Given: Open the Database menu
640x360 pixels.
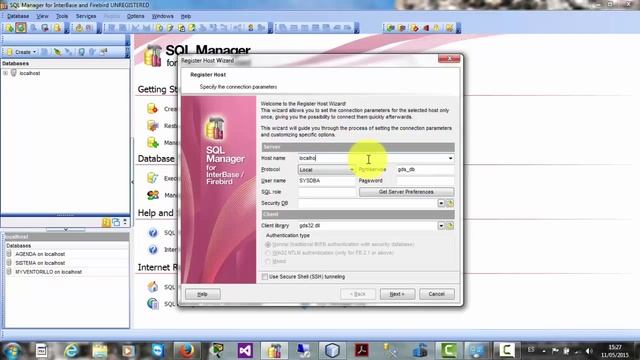Looking at the screenshot, I should tap(18, 16).
